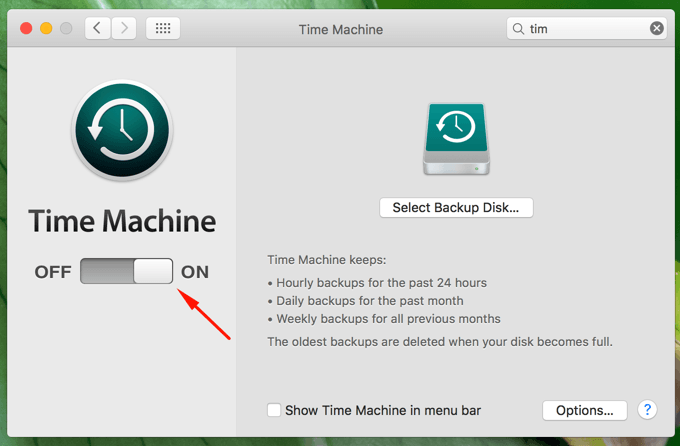Viewport: 680px width, 446px height.
Task: Click into the search field containing tim
Action: (x=586, y=29)
